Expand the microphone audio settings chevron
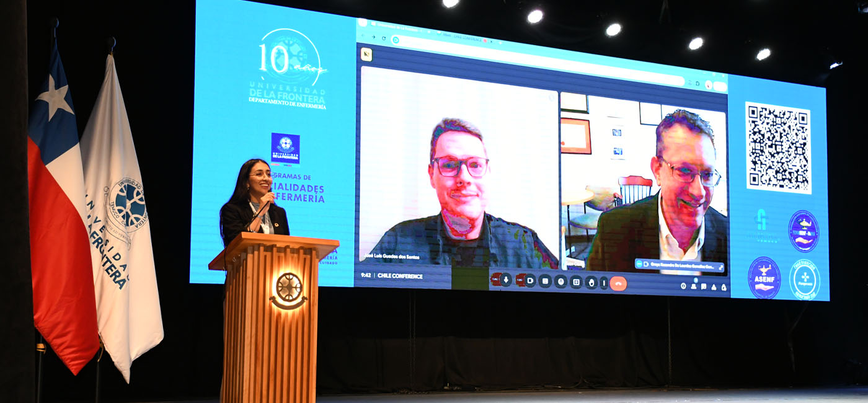 point(496,279)
